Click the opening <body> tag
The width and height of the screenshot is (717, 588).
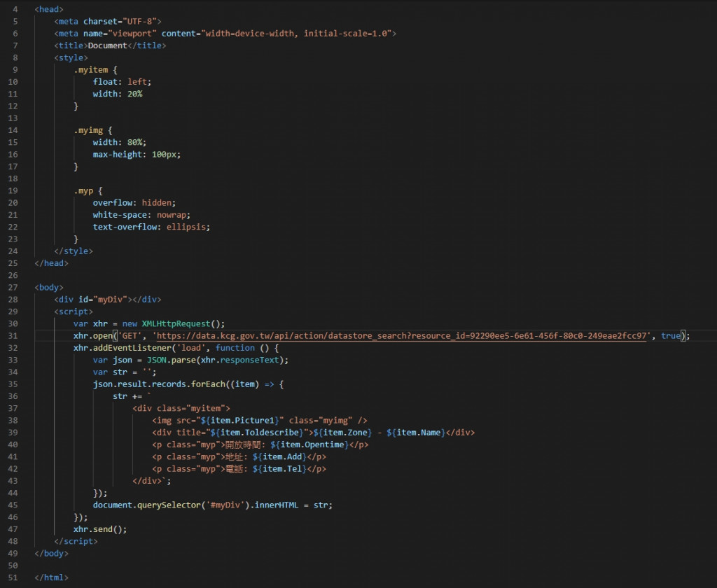click(x=49, y=288)
